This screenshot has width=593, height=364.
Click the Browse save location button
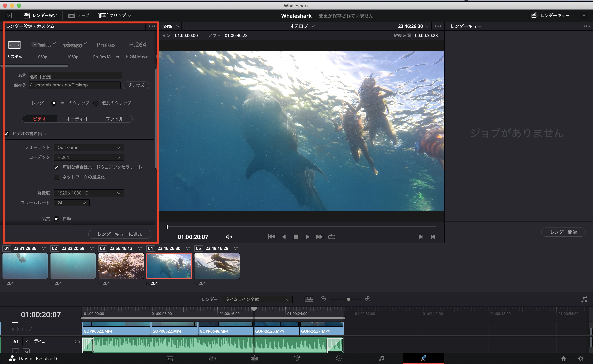click(x=136, y=85)
